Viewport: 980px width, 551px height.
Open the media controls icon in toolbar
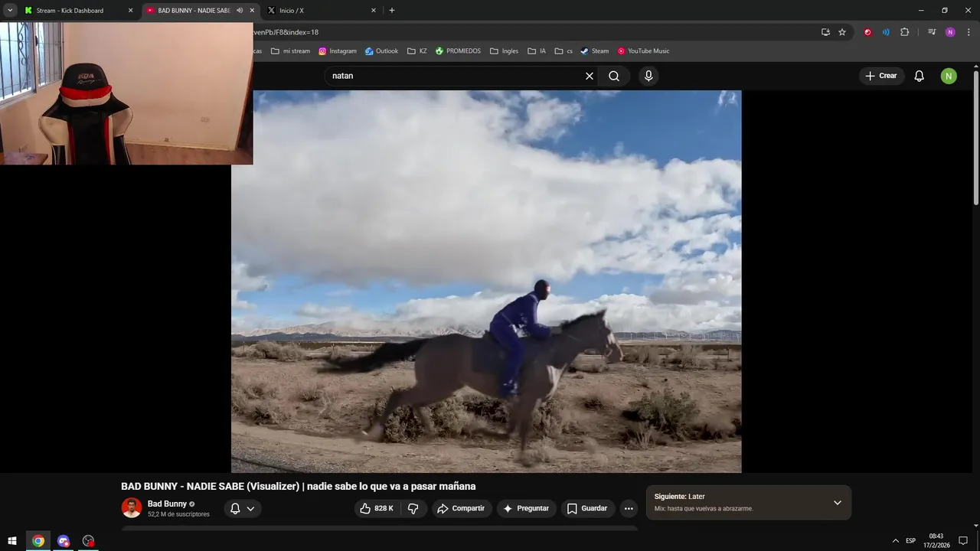(x=932, y=32)
